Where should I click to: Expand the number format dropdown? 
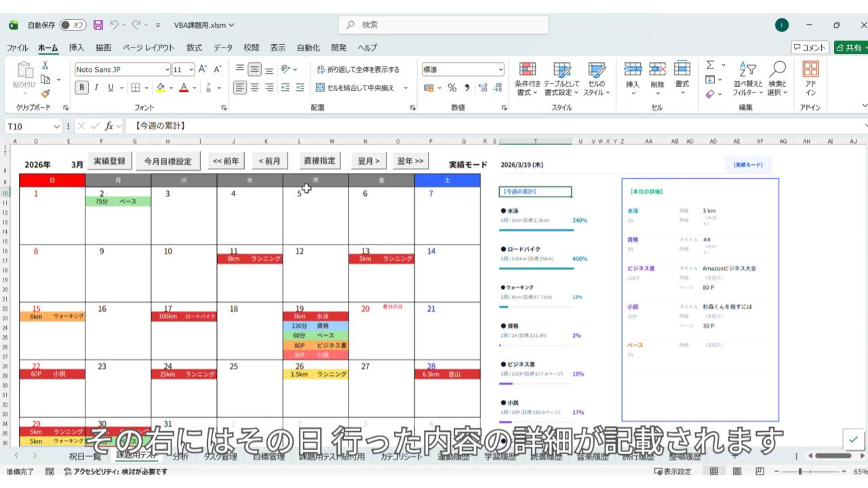pyautogui.click(x=501, y=69)
